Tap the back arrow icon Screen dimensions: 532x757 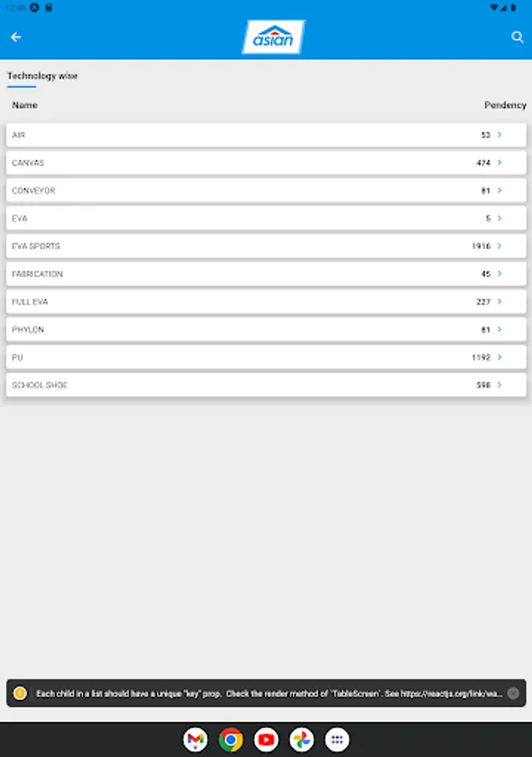point(16,37)
